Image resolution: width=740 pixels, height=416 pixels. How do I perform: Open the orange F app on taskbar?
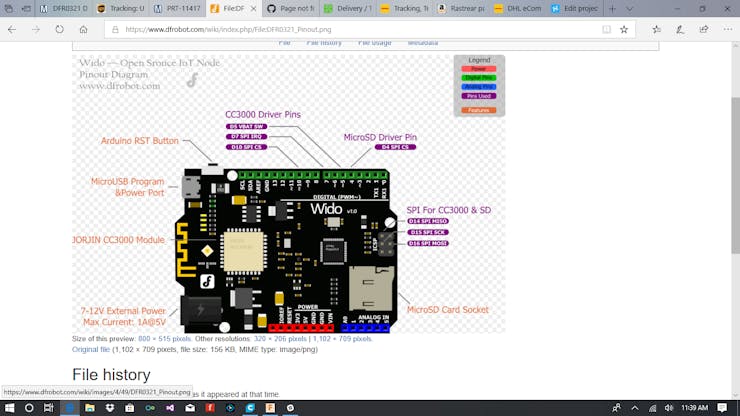pyautogui.click(x=270, y=408)
